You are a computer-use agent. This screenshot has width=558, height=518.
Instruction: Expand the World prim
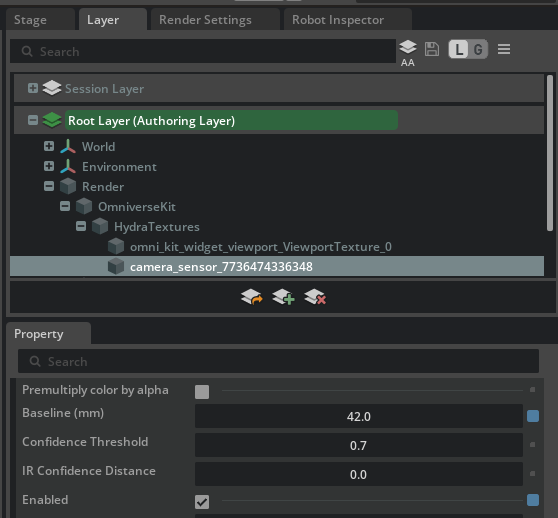49,146
